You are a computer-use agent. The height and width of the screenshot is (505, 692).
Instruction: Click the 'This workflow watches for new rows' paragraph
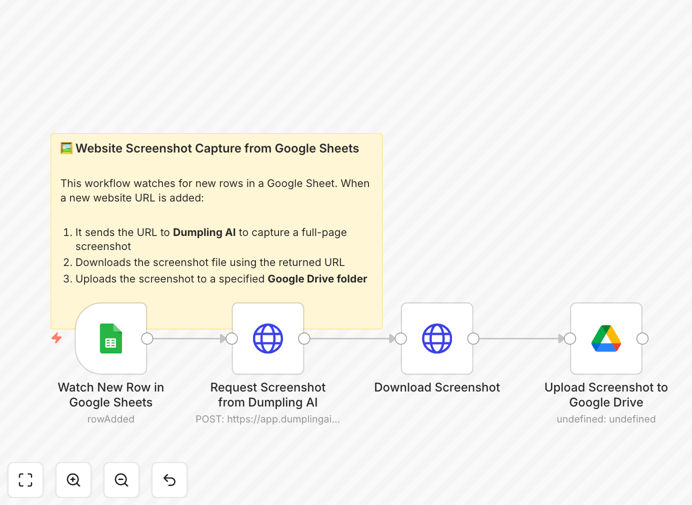[x=215, y=190]
